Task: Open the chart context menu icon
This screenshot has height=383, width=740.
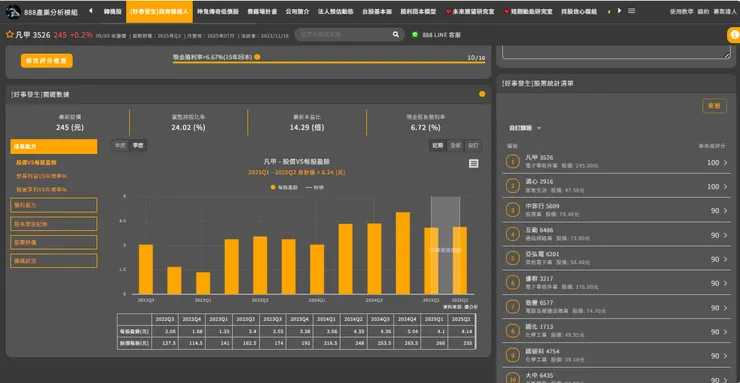Action: pos(474,163)
